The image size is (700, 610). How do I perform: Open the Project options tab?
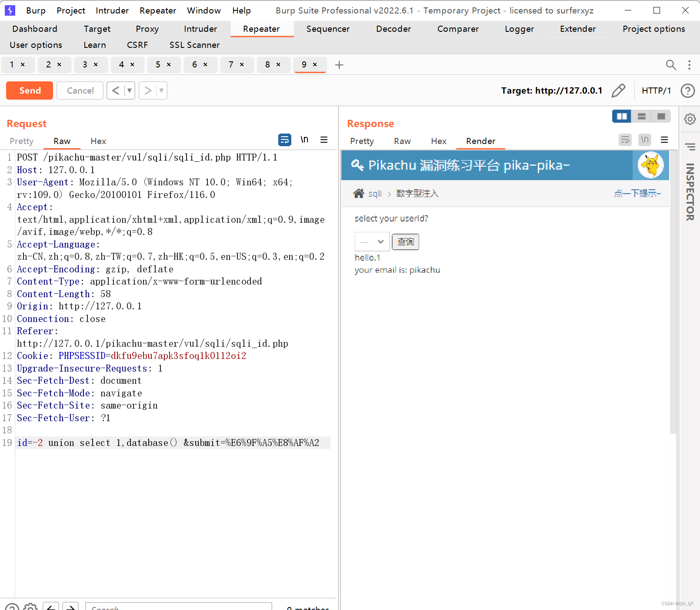[x=653, y=29]
